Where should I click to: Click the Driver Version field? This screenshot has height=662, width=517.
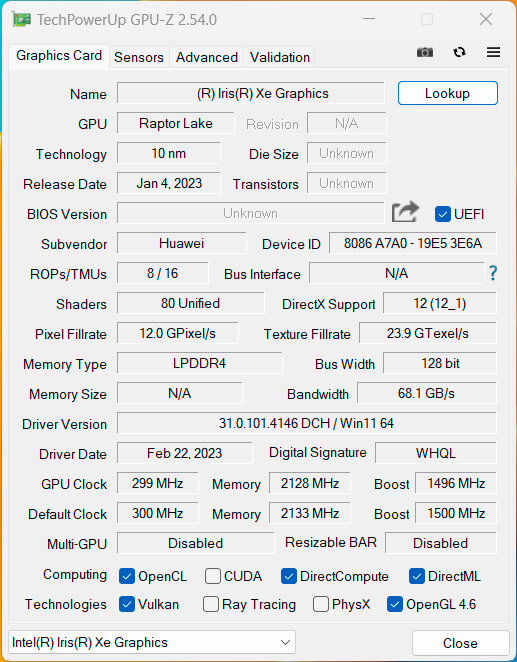point(306,423)
